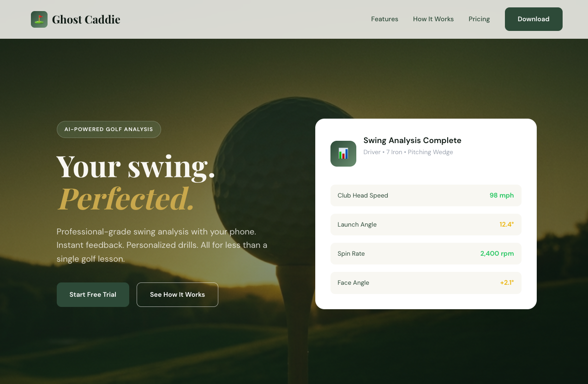Click the Ghost Caddie brand name
The height and width of the screenshot is (384, 588).
tap(86, 19)
